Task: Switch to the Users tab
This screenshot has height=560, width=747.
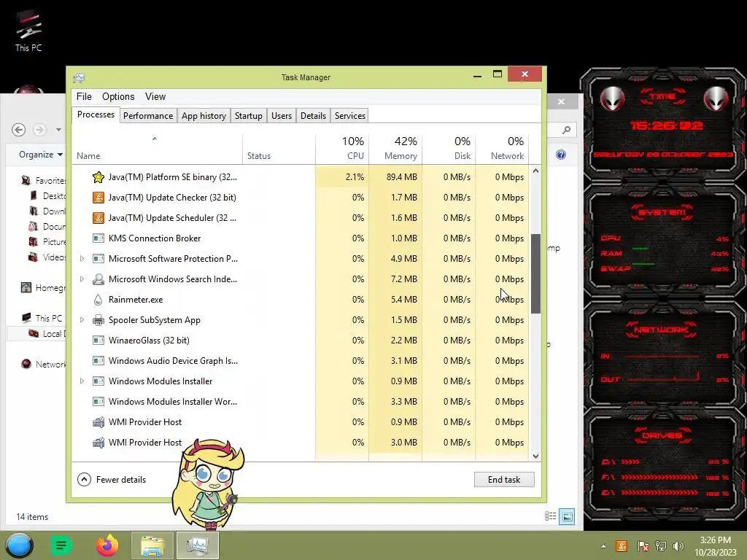Action: coord(282,116)
